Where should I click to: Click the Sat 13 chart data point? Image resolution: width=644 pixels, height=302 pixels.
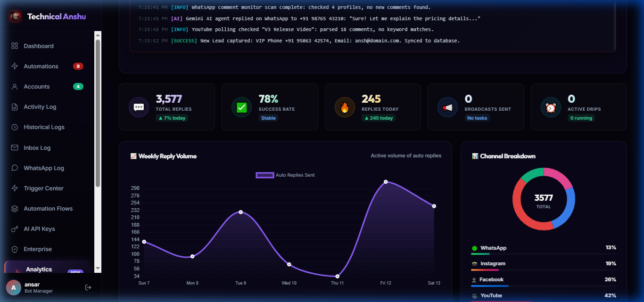434,206
